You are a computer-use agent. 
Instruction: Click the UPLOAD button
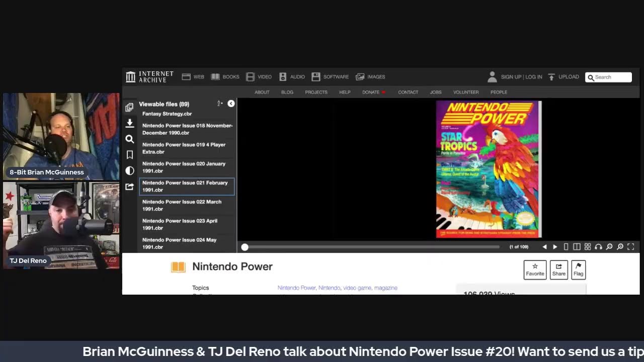click(563, 77)
